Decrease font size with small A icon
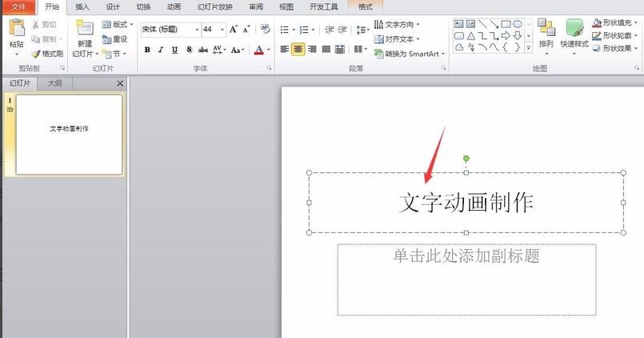Image resolution: width=644 pixels, height=338 pixels. coord(246,29)
